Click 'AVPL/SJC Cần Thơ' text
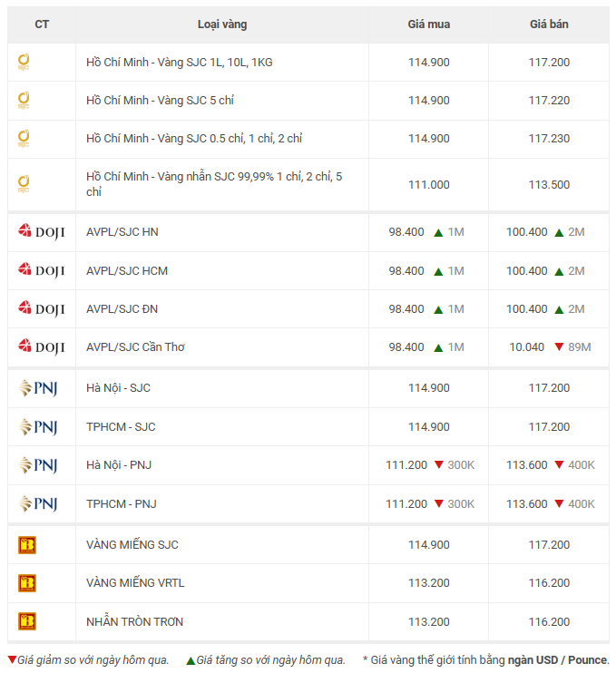The width and height of the screenshot is (616, 673). (x=136, y=346)
